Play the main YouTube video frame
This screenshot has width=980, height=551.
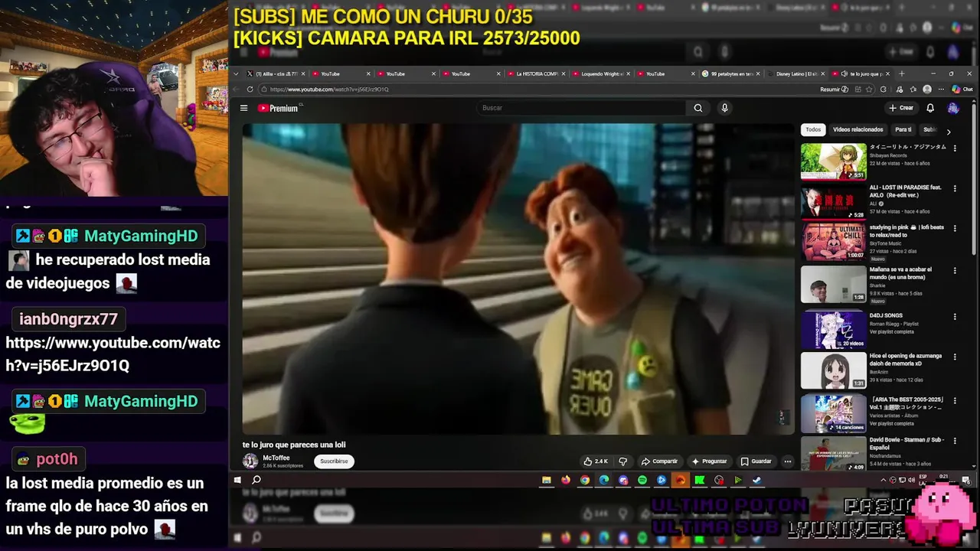pos(518,279)
